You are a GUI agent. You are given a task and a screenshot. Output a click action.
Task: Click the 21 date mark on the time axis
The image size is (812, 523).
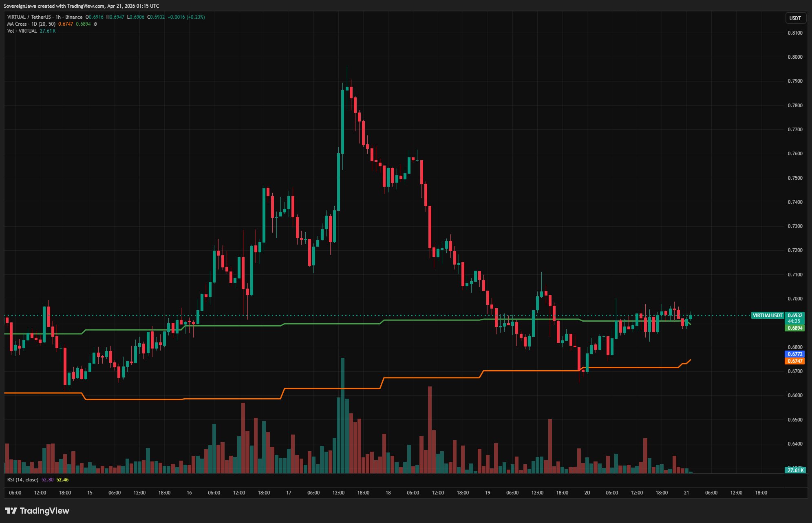[x=686, y=493]
